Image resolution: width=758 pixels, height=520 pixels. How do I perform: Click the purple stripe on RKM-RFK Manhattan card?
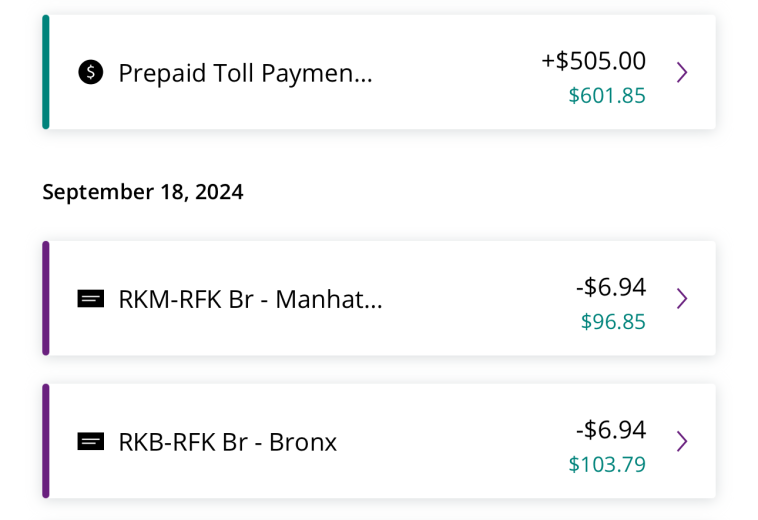pyautogui.click(x=46, y=298)
